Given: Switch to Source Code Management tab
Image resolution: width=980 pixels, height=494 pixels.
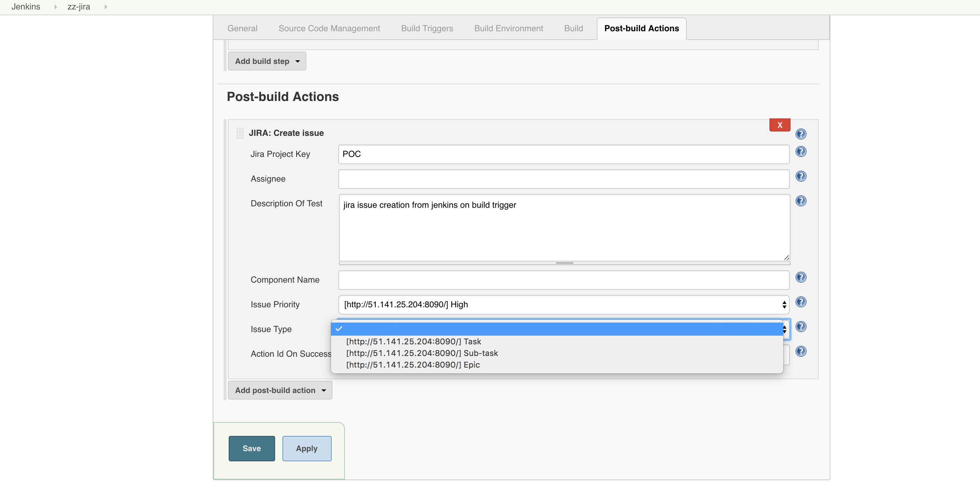Looking at the screenshot, I should click(x=329, y=29).
